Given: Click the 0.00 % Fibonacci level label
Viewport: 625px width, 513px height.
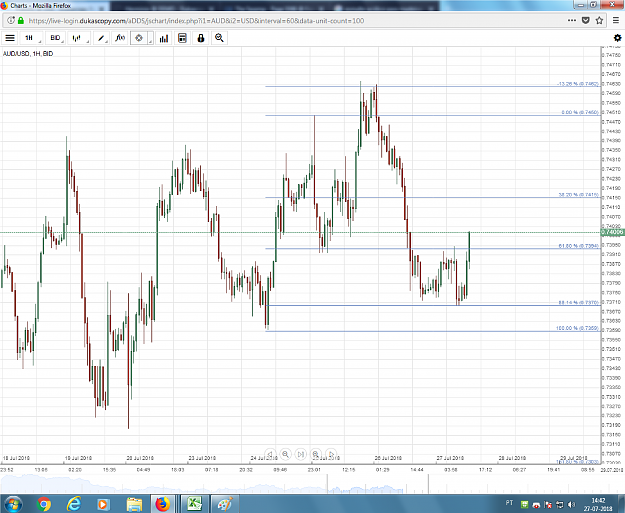Looking at the screenshot, I should pos(580,112).
